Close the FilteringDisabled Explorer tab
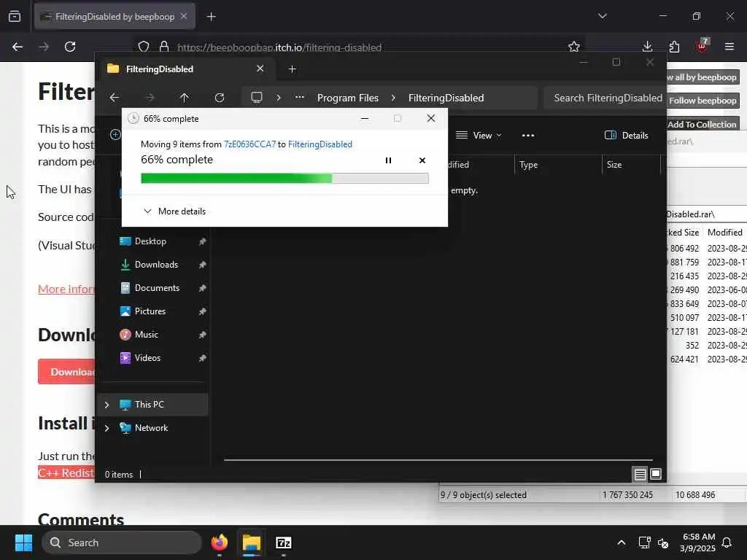This screenshot has height=560, width=747. click(x=260, y=69)
